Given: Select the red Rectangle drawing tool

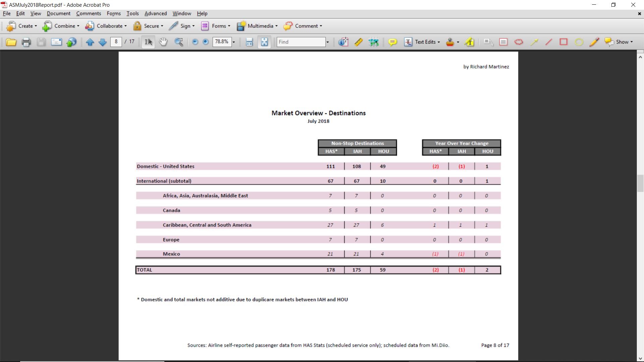Looking at the screenshot, I should click(x=564, y=42).
